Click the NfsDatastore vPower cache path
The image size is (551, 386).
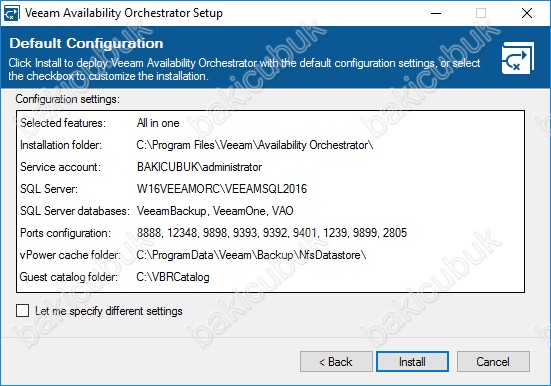(x=251, y=255)
